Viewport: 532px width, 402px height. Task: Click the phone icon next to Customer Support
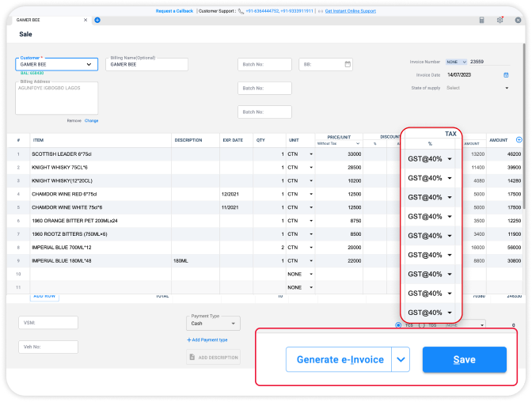[x=241, y=11]
